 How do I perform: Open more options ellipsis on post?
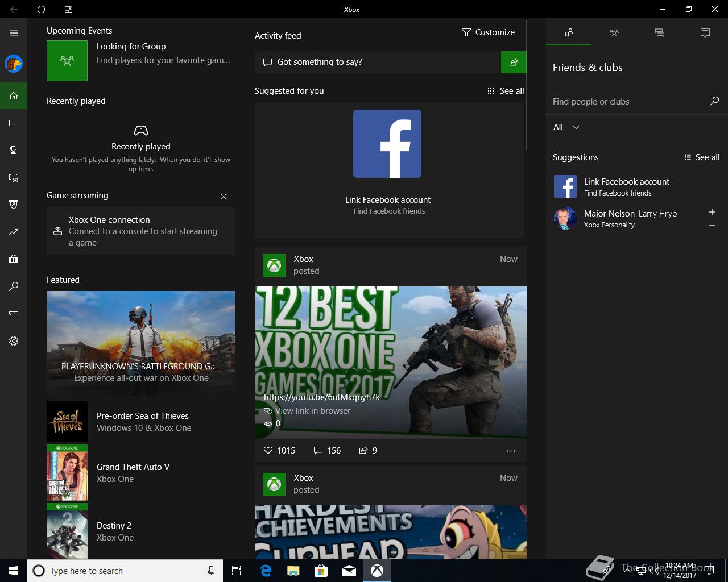[511, 451]
